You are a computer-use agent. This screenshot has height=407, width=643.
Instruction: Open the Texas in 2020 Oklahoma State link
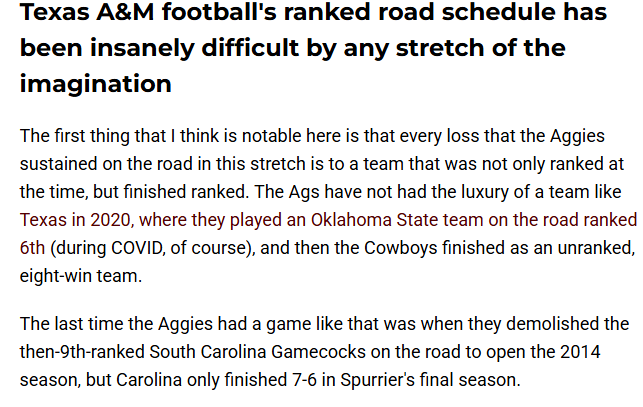coord(328,220)
